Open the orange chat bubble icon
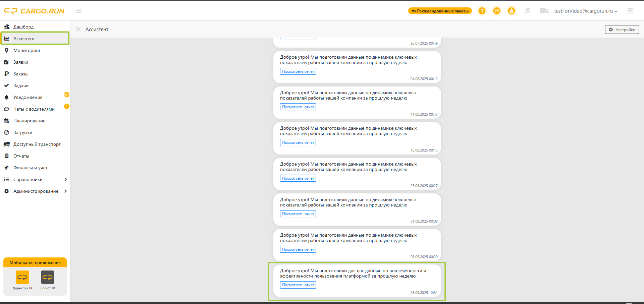Screen dimensions: 644x304 (x=497, y=11)
